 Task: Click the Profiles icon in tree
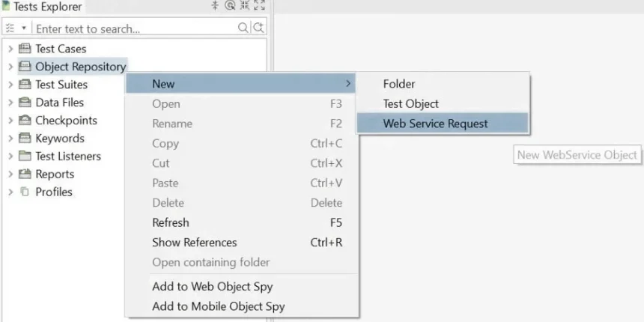pyautogui.click(x=25, y=192)
